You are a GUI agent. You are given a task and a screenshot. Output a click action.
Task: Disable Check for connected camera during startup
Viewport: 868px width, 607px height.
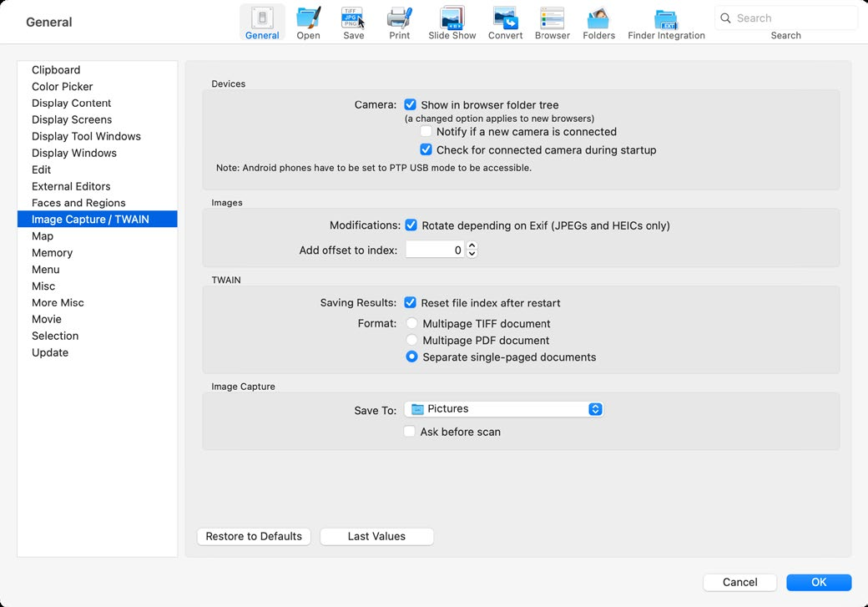coord(426,149)
